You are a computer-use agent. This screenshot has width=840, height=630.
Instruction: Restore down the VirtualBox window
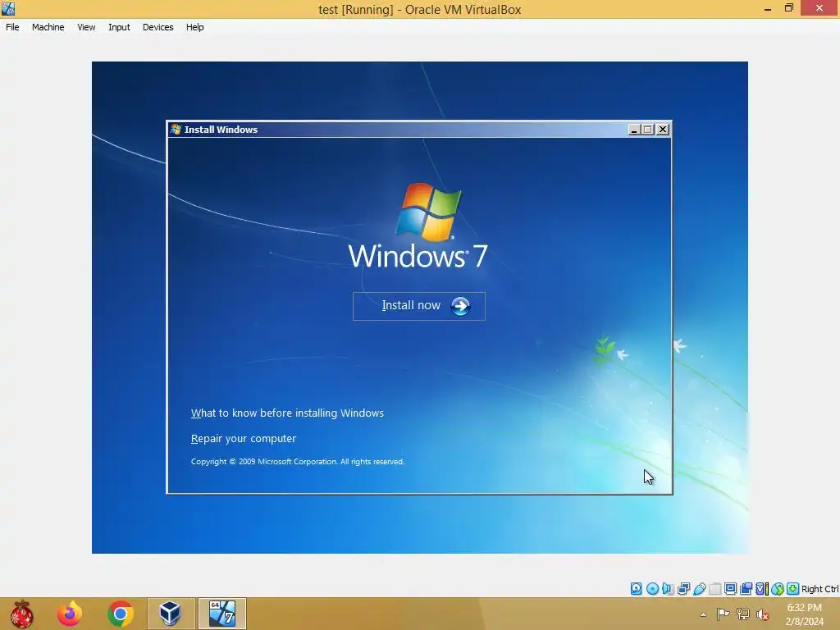788,8
